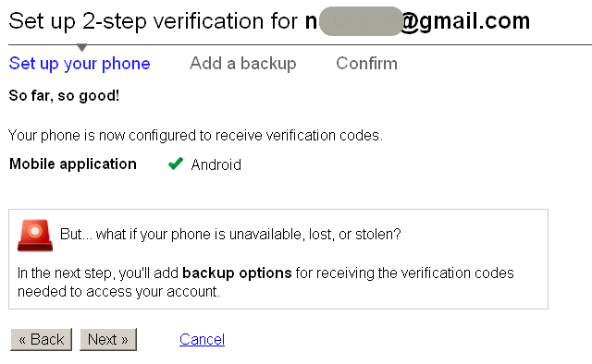Open the 'Confirm' step
Image resolution: width=592 pixels, height=364 pixels.
click(x=366, y=64)
